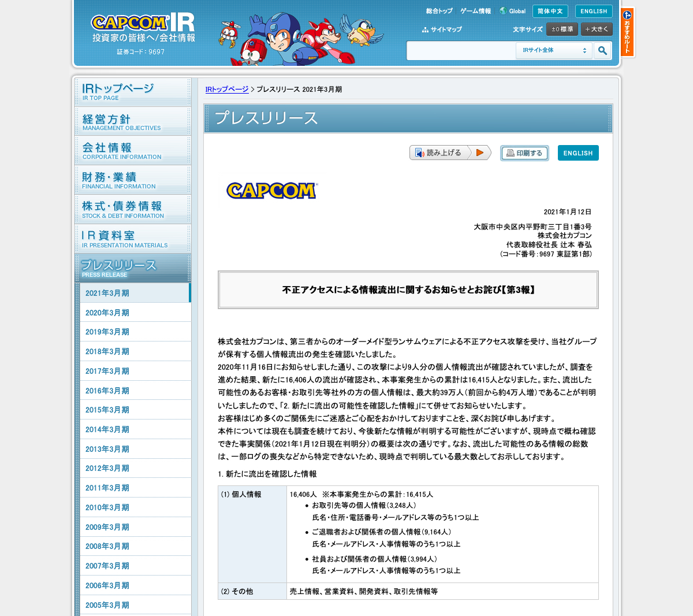This screenshot has height=616, width=693.
Task: Open IRトップページ in sidebar menu
Action: (133, 92)
